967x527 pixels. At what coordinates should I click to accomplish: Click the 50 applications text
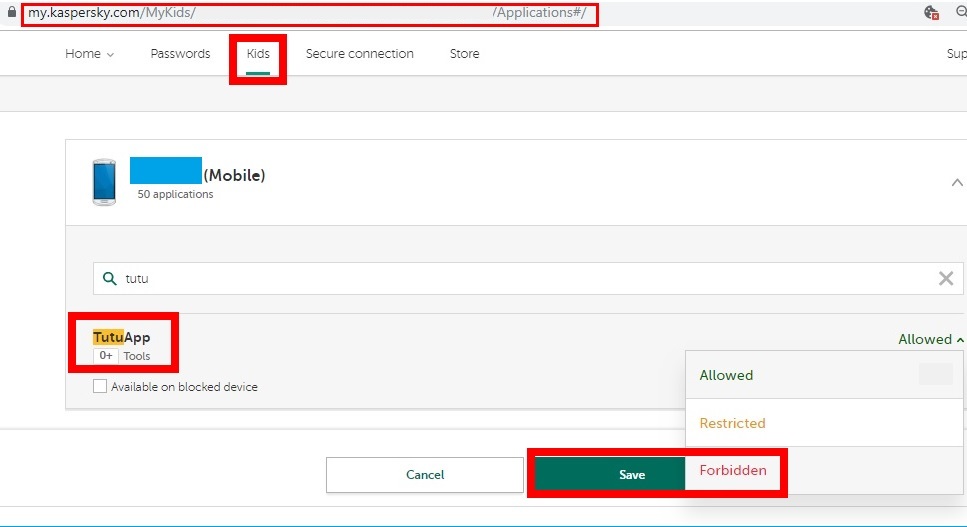[175, 194]
